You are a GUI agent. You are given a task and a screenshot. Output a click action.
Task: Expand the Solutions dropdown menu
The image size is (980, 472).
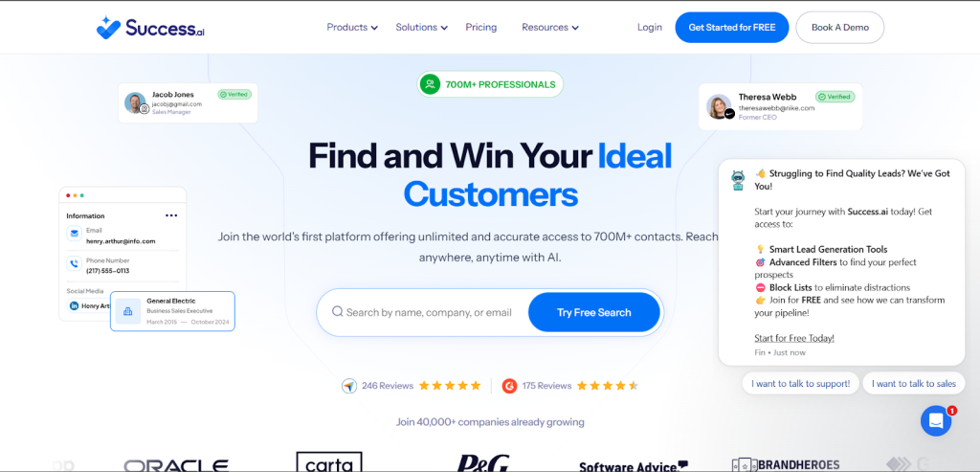pos(422,28)
